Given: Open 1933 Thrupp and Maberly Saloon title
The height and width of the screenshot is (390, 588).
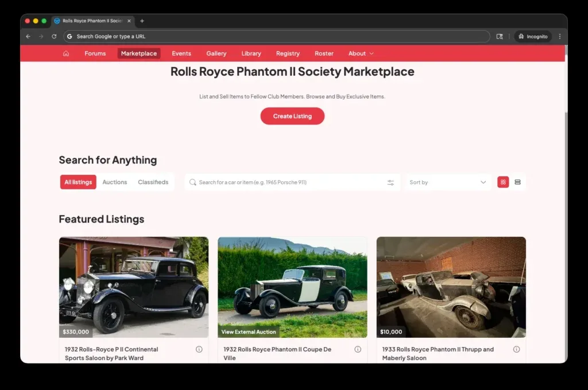Looking at the screenshot, I should pyautogui.click(x=438, y=353).
